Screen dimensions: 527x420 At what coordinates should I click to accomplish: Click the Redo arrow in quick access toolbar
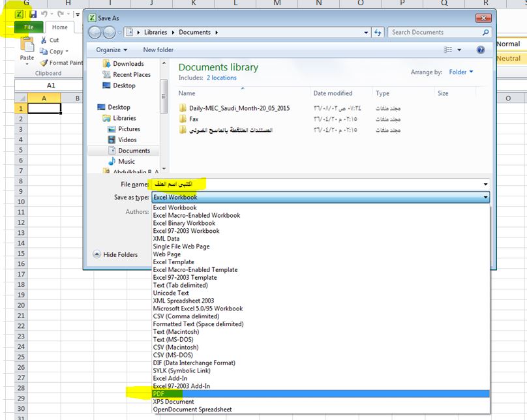coord(61,14)
